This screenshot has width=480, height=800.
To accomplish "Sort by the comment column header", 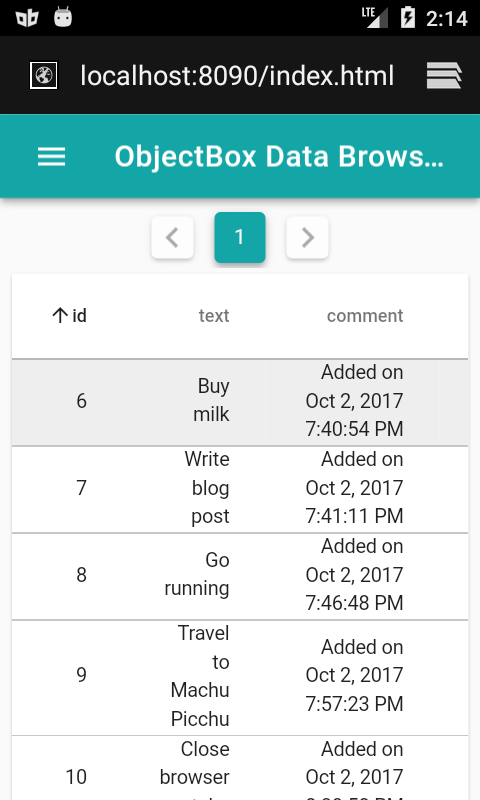I will point(365,316).
